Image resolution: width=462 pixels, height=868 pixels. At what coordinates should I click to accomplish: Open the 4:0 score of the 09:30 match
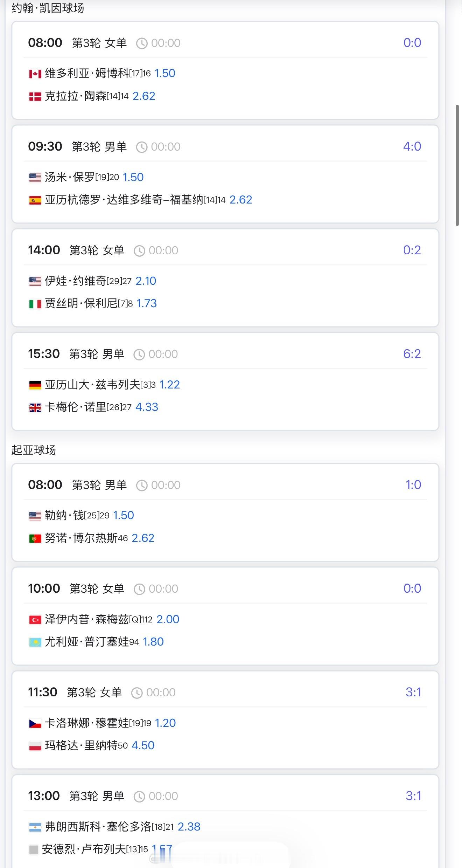[412, 146]
